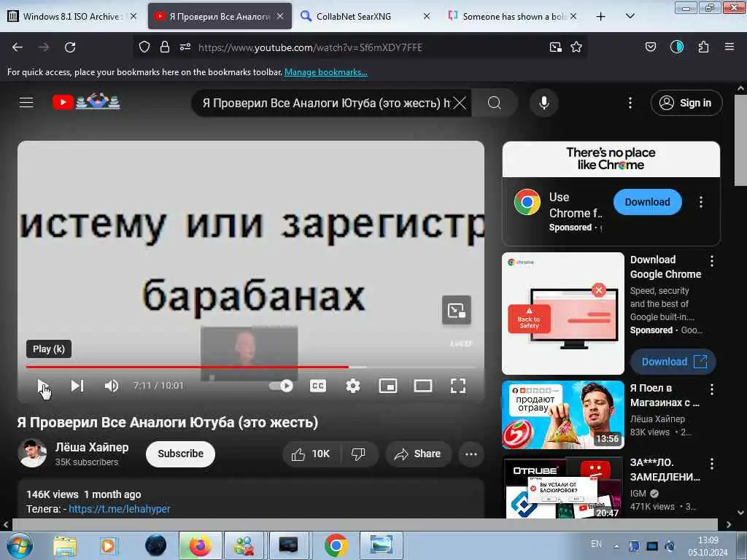Open options menu for Chrome ad banner
This screenshot has height=560, width=747.
click(x=701, y=202)
